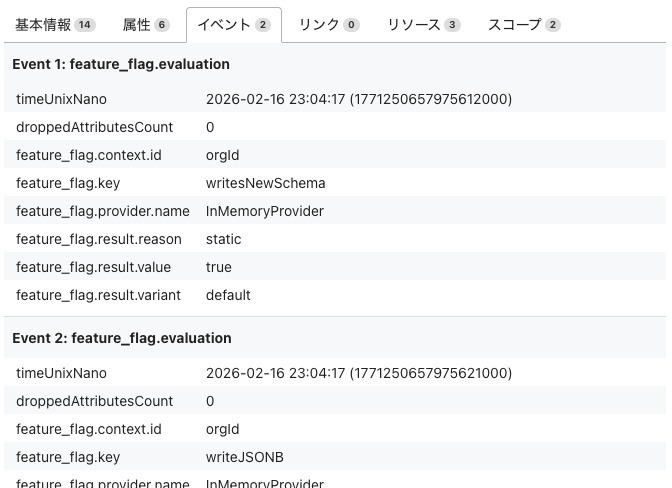This screenshot has width=672, height=488.
Task: Open the 基本情報 tab
Action: 55,25
